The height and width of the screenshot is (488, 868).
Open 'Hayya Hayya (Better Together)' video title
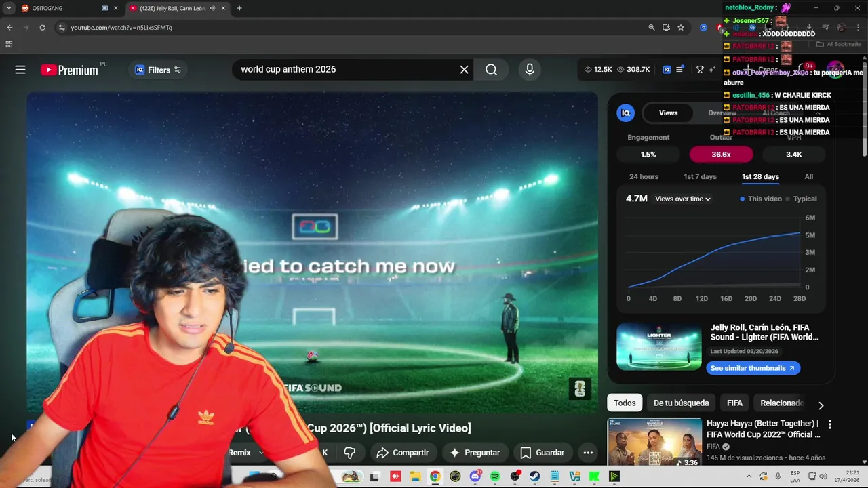tap(763, 429)
